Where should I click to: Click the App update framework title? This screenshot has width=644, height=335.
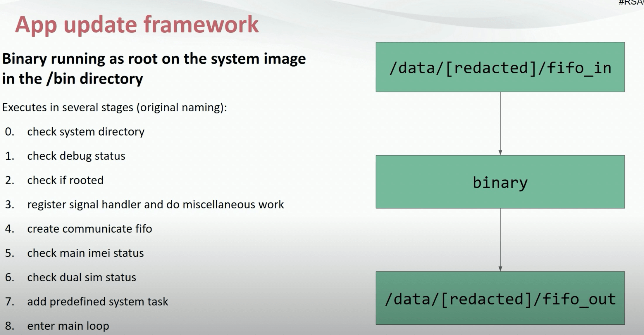pos(137,25)
